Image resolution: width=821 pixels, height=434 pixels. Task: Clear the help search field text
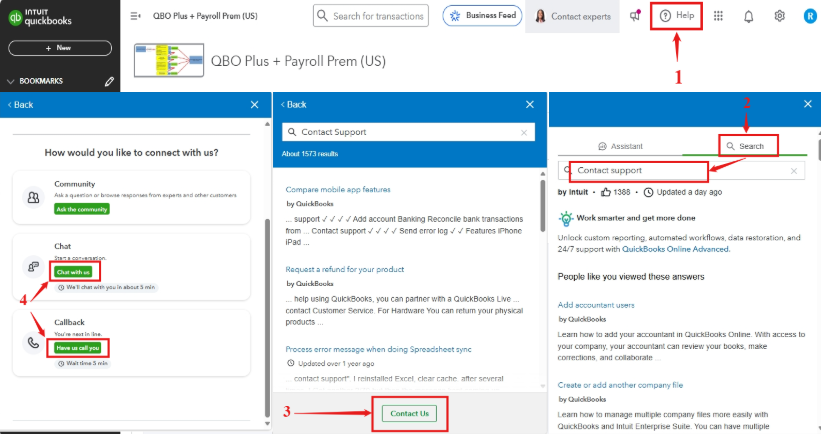(x=794, y=171)
